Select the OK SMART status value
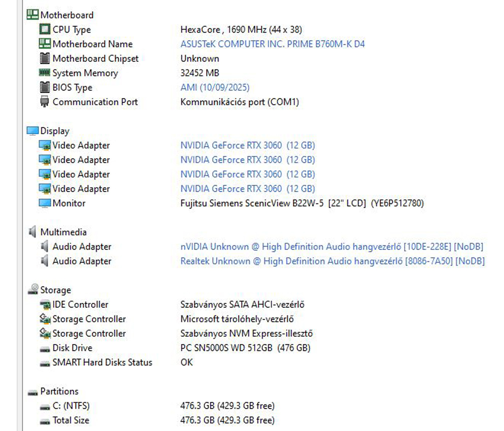 pyautogui.click(x=187, y=362)
